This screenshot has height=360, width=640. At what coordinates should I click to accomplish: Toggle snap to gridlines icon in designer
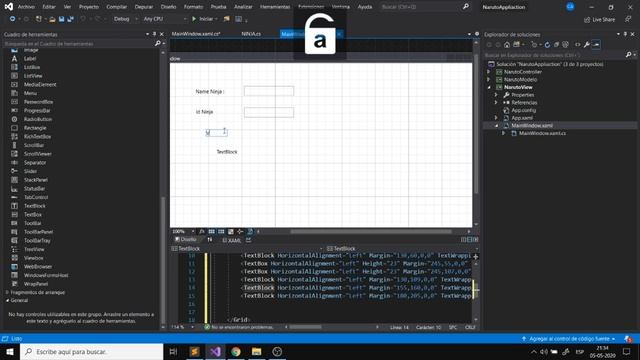[221, 231]
